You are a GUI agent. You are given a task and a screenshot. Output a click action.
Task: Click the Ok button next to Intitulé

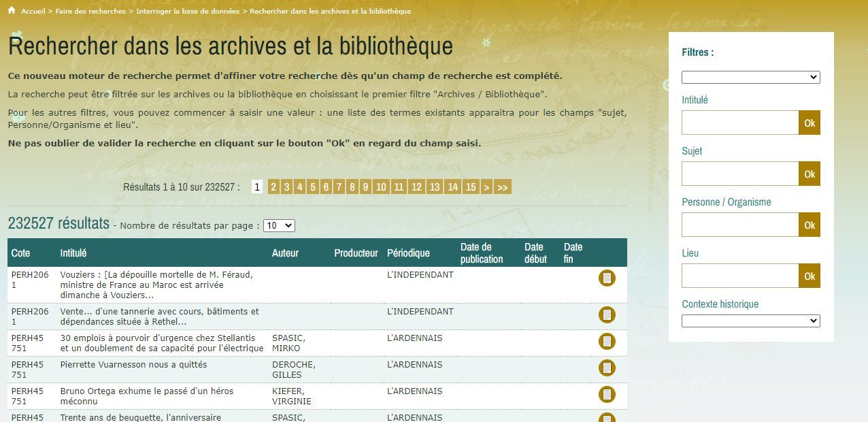(809, 123)
